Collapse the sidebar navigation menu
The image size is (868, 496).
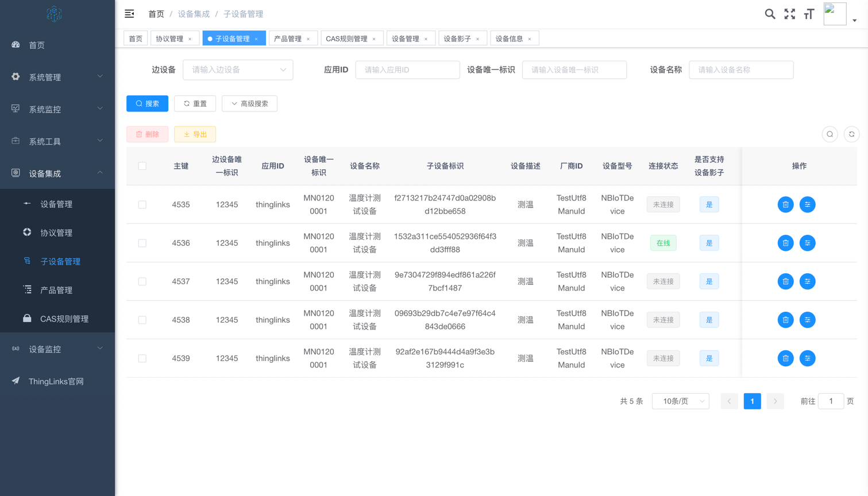[x=129, y=13]
